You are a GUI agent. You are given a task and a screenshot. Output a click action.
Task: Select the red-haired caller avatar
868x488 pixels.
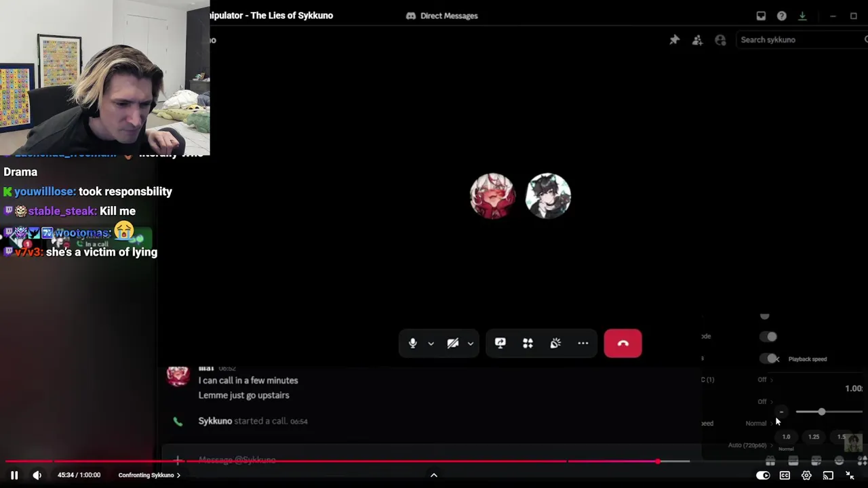493,196
